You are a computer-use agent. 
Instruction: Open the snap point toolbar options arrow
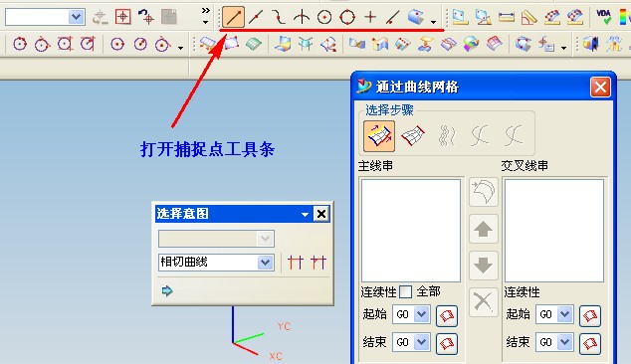[433, 22]
